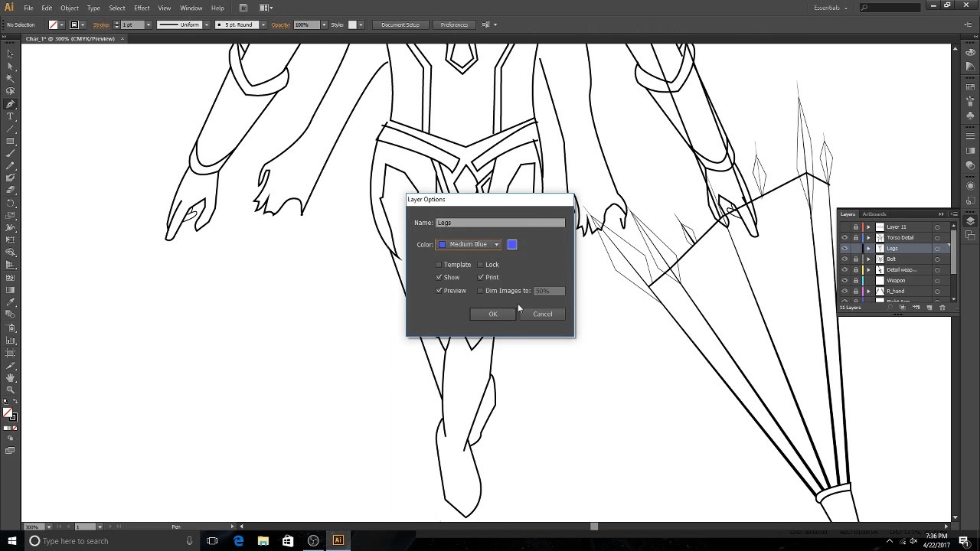Viewport: 980px width, 551px height.
Task: Open the Window menu
Action: [x=191, y=8]
